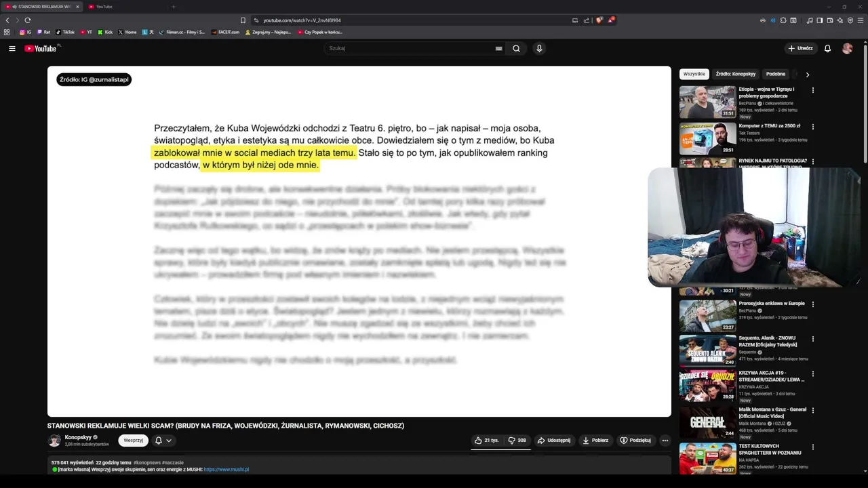
Task: Show more filter chips with arrow
Action: click(x=807, y=75)
